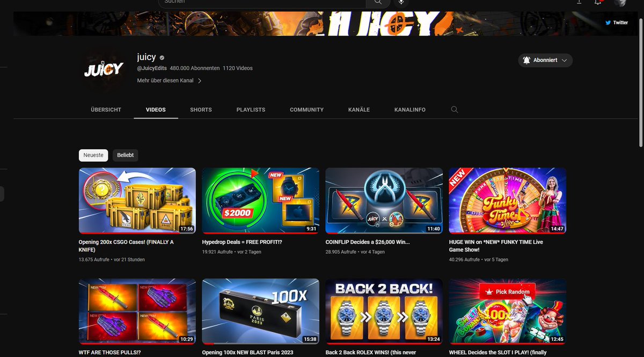Viewport: 644px width, 357px height.
Task: Click title Back 2 Back ROLEX WINS
Action: [x=370, y=353]
